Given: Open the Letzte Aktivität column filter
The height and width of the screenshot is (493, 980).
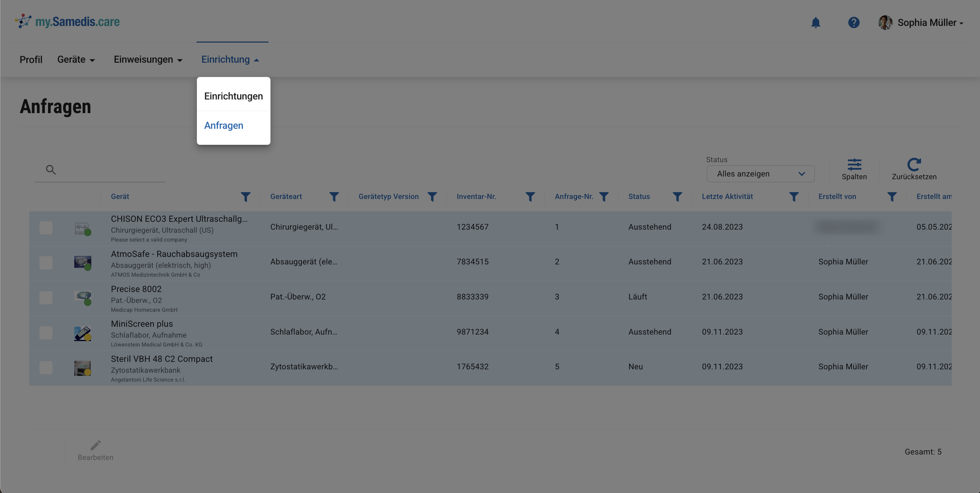Looking at the screenshot, I should click(794, 197).
